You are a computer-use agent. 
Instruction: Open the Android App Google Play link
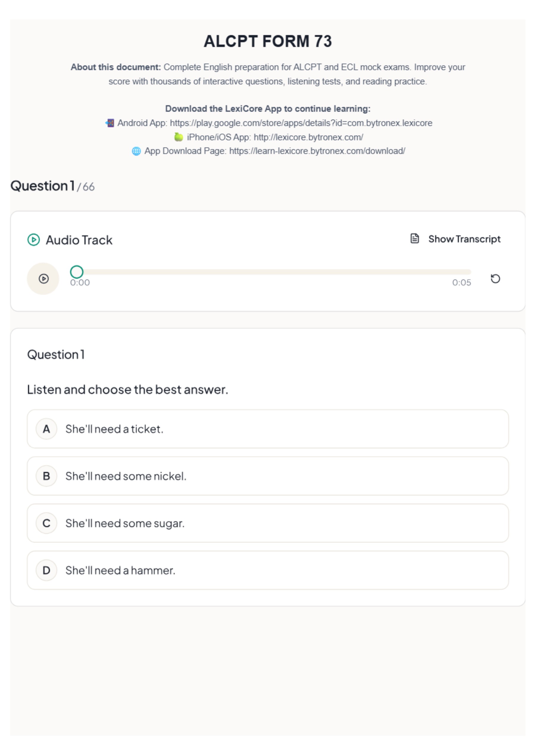tap(301, 123)
